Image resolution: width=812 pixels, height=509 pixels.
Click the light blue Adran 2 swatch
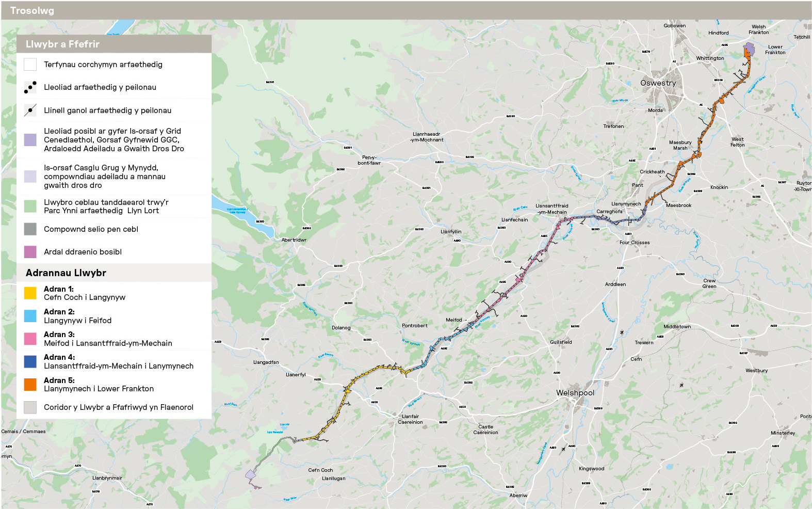coord(30,316)
